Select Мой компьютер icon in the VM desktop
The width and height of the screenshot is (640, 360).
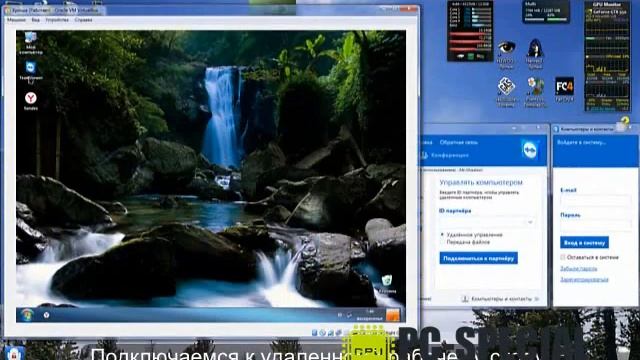click(x=31, y=43)
